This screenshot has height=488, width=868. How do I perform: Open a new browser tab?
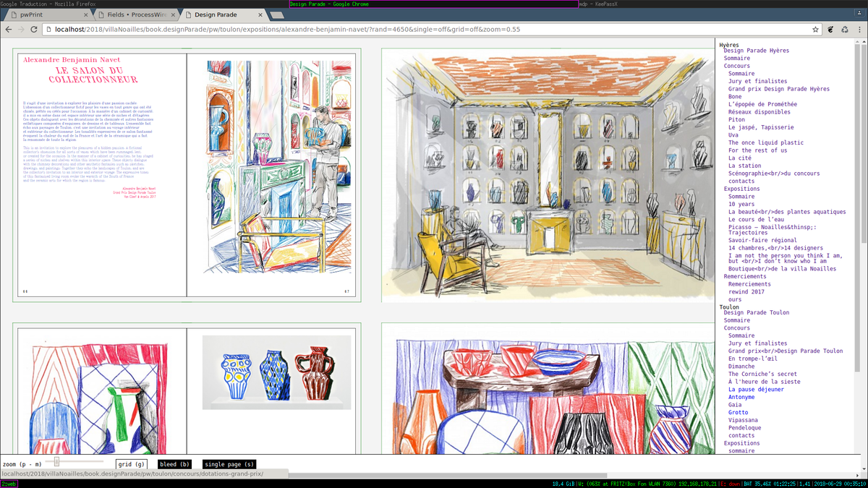(278, 14)
